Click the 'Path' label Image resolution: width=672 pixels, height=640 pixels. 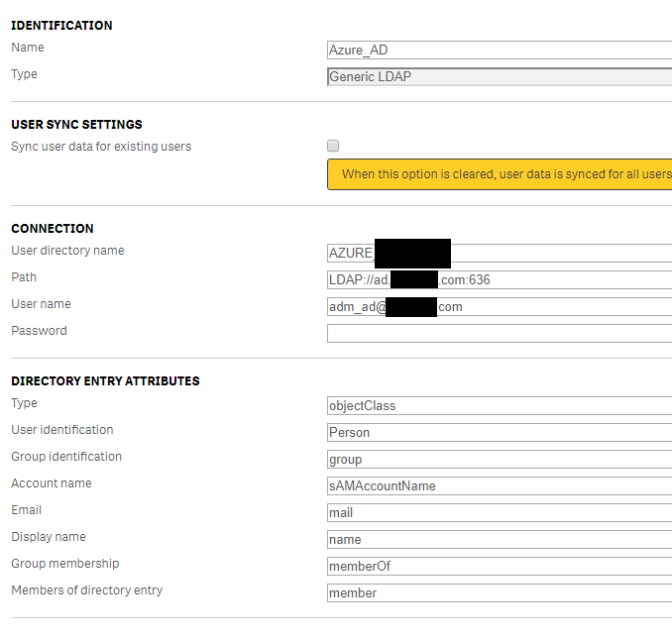click(24, 277)
